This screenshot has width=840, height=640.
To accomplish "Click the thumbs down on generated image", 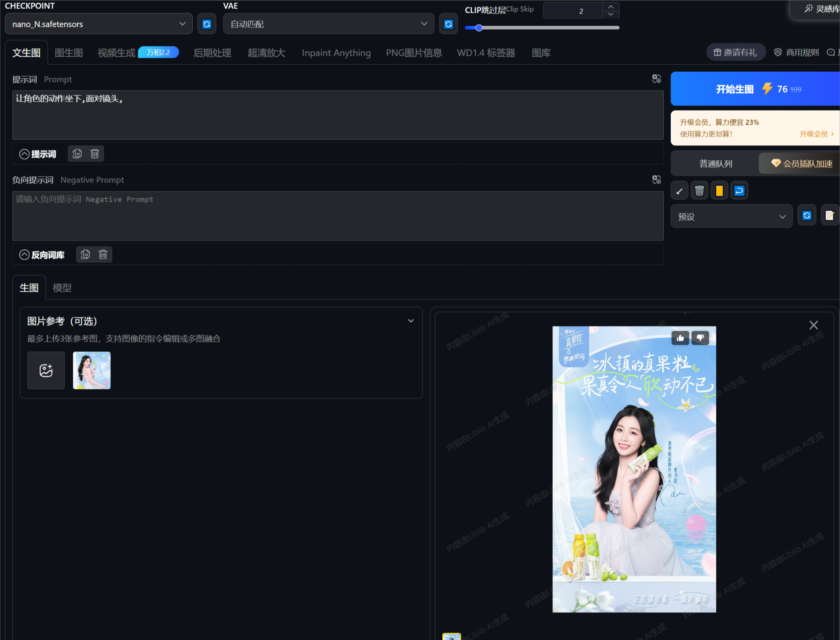I will 700,338.
